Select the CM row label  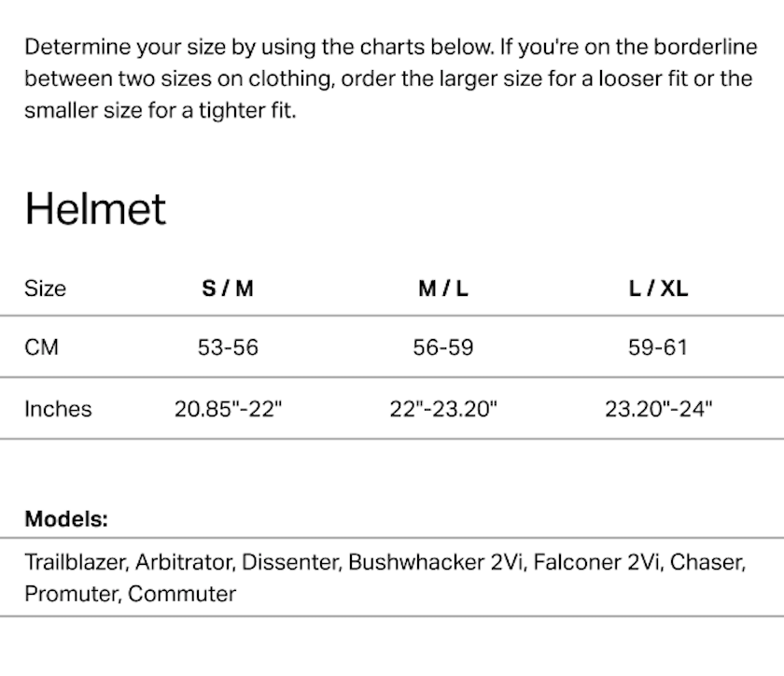(x=41, y=347)
